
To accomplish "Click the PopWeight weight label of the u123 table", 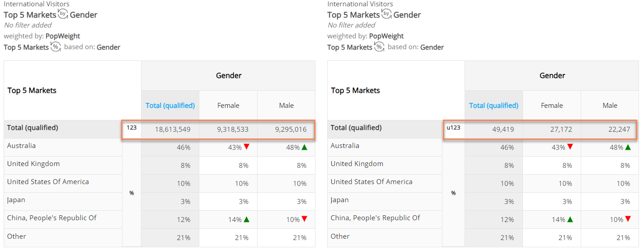I will (x=386, y=36).
